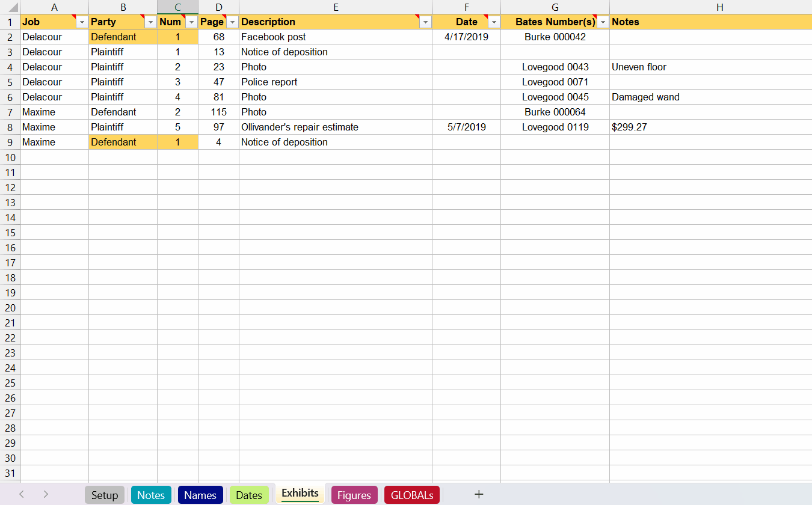Switch to the Names sheet tab

click(x=200, y=495)
